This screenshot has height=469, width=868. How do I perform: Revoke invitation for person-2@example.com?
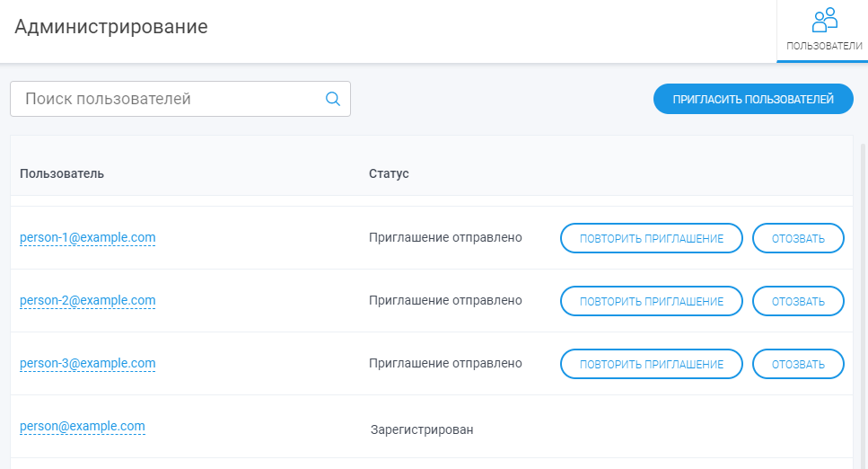tap(798, 301)
